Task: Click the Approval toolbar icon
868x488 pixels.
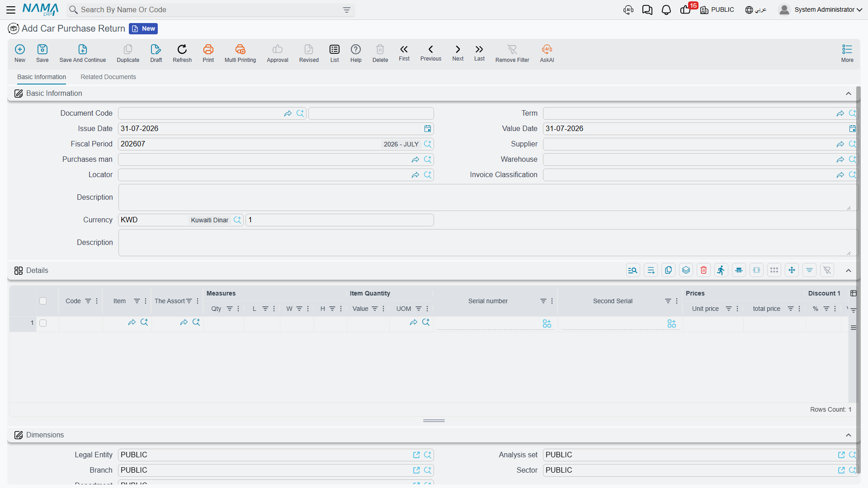Action: [x=278, y=53]
